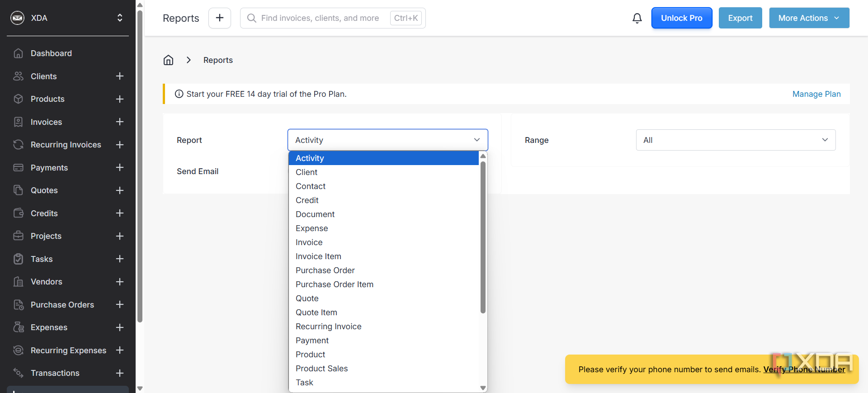
Task: Add recurring invoice with plus icon
Action: (120, 145)
